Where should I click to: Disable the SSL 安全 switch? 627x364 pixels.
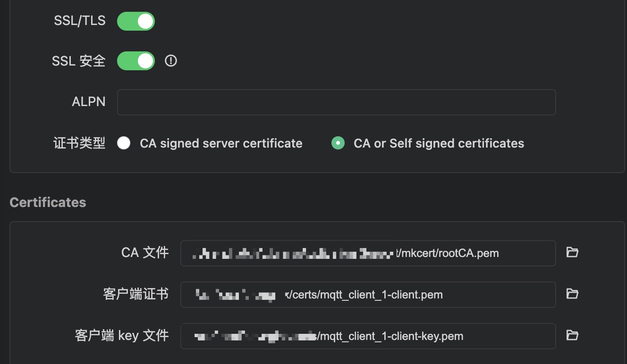pos(136,61)
